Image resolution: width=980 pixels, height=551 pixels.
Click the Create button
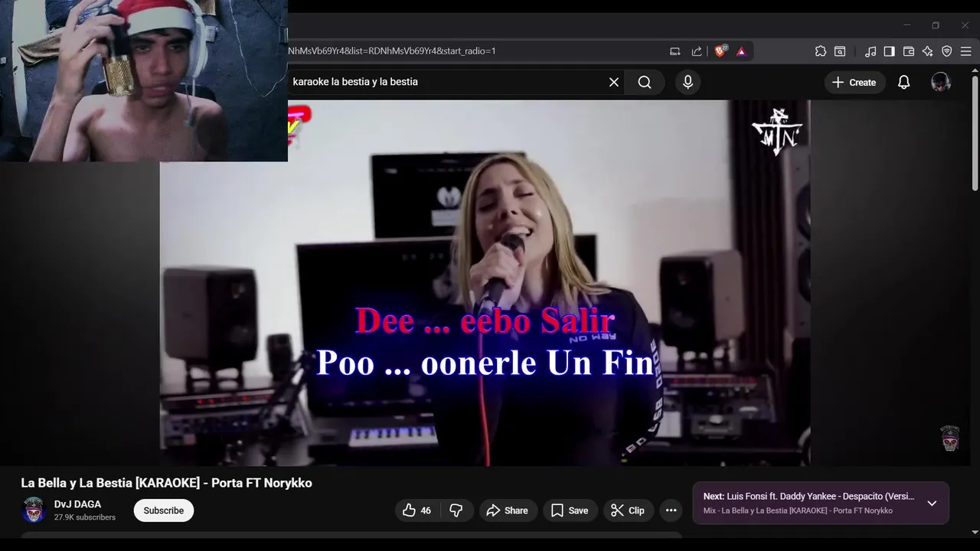854,82
